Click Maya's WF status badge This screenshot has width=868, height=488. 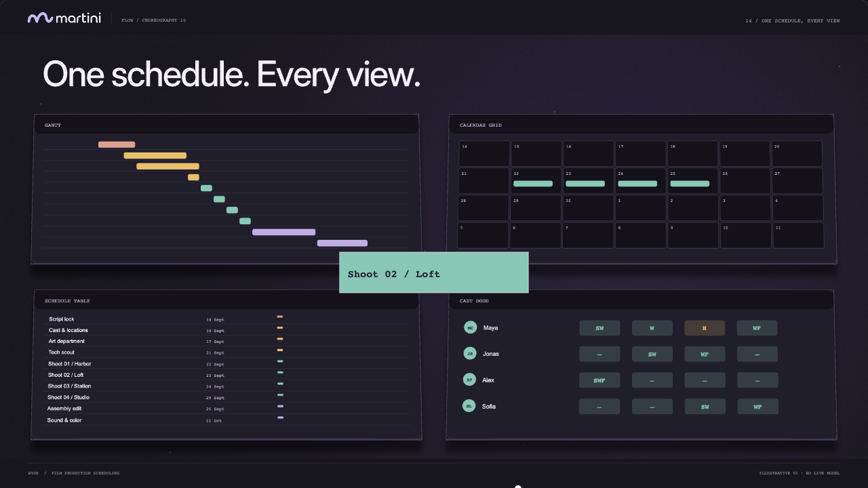pyautogui.click(x=757, y=328)
